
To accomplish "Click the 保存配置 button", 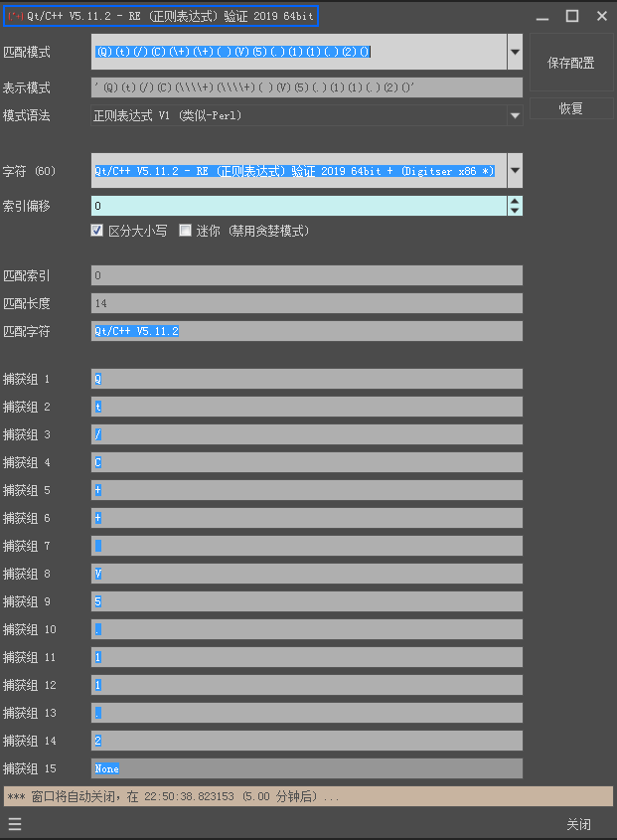I will (571, 63).
